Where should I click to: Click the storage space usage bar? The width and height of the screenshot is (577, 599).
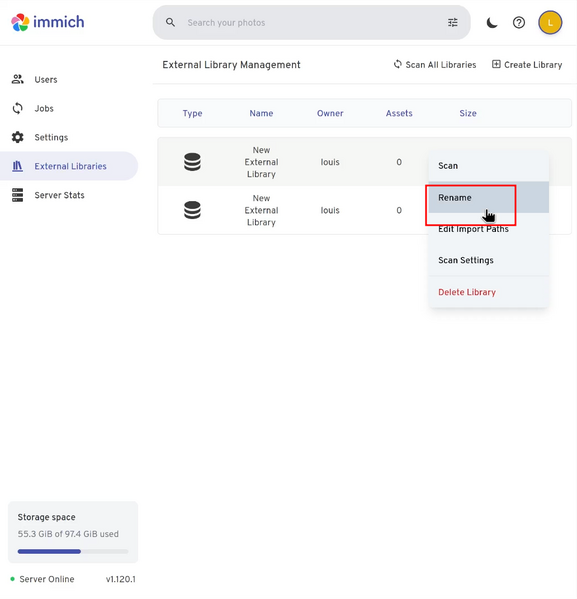point(73,551)
